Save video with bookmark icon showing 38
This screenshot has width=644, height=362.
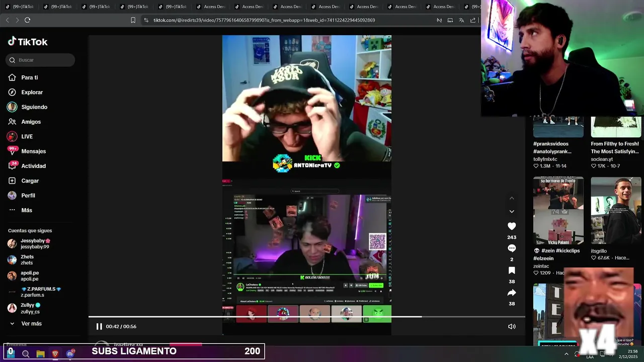pyautogui.click(x=512, y=270)
